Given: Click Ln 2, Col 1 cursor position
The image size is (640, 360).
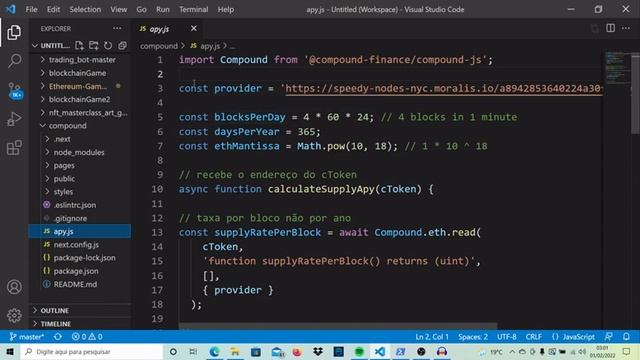Looking at the screenshot, I should pos(432,337).
